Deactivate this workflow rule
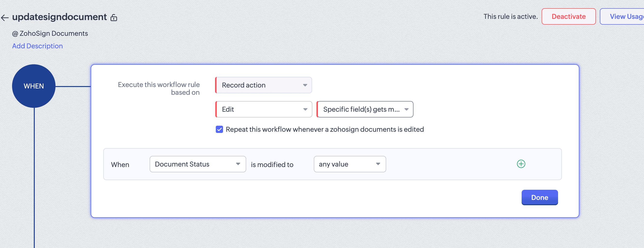 pos(568,16)
